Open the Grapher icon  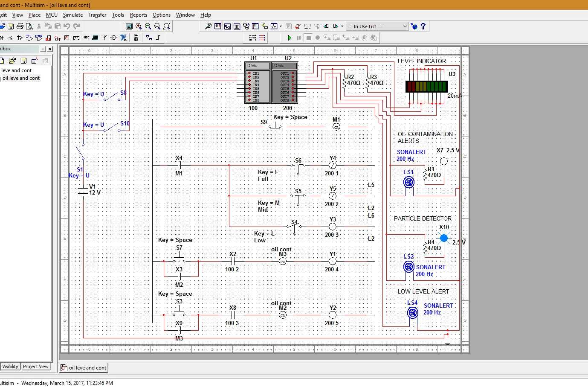pos(274,26)
